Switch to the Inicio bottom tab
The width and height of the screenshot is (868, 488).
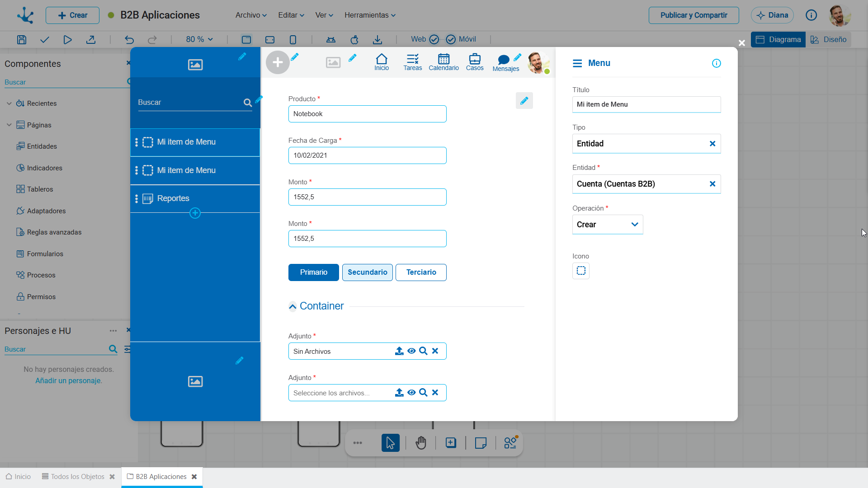pyautogui.click(x=18, y=477)
